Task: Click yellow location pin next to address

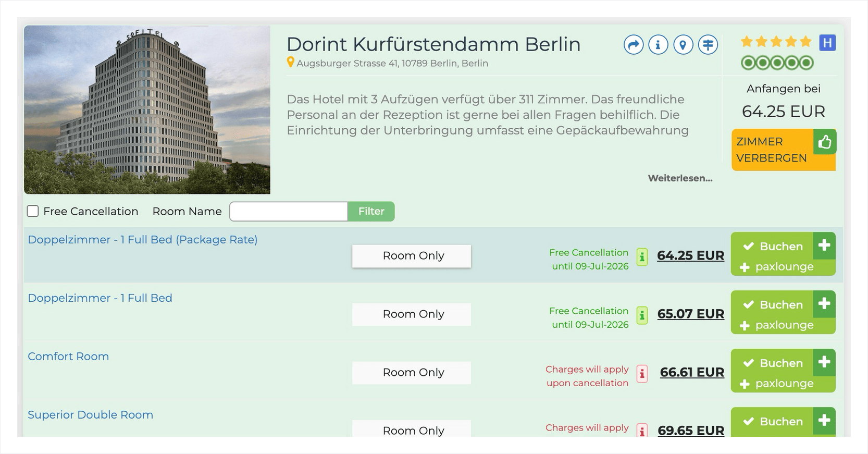Action: click(x=291, y=63)
